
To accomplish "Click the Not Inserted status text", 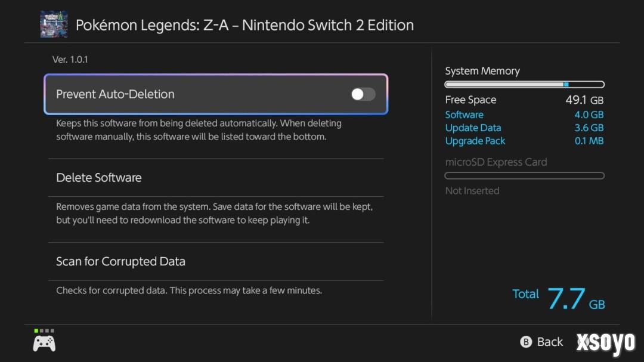I will pos(472,191).
